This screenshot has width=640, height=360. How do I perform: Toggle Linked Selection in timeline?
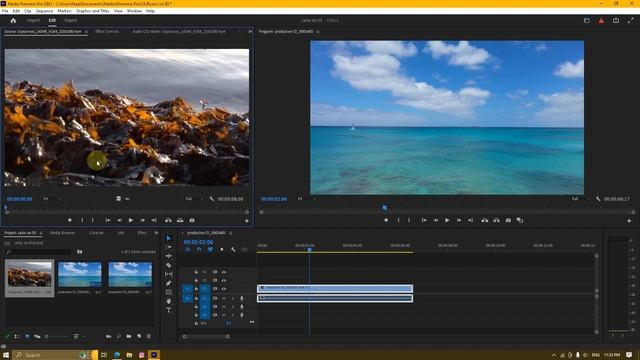click(x=210, y=249)
